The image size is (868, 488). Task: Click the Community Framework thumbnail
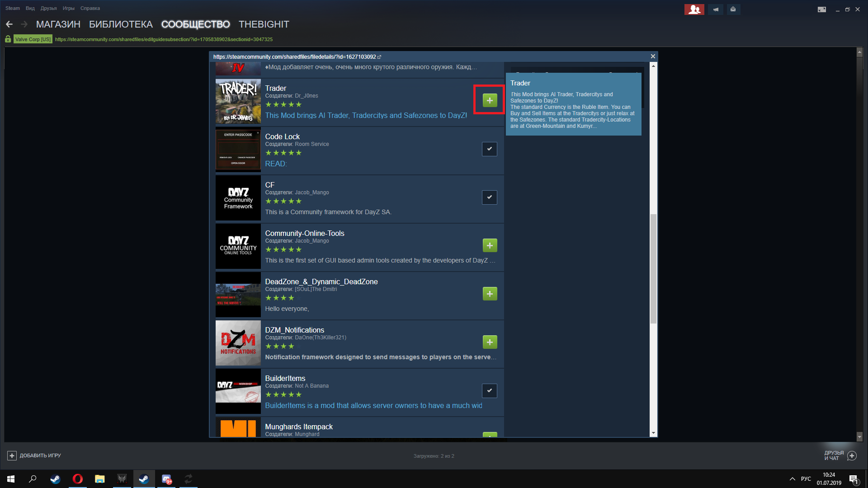238,199
